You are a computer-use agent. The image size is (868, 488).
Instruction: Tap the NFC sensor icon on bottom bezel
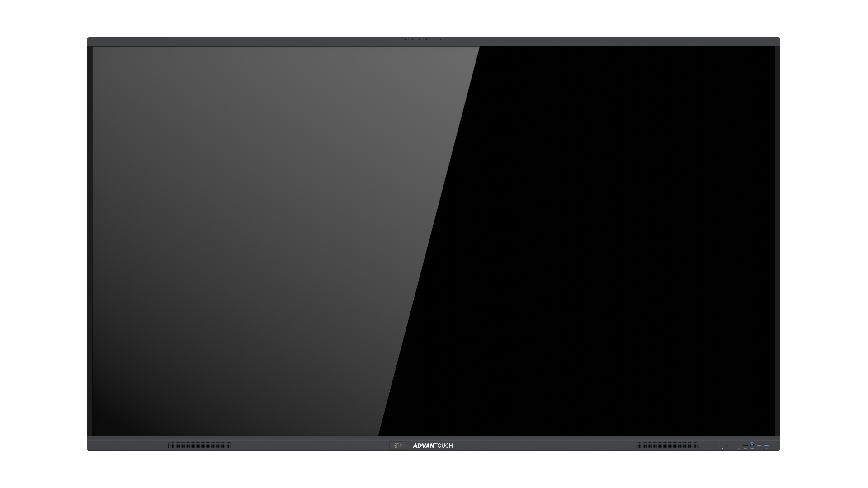pos(398,446)
